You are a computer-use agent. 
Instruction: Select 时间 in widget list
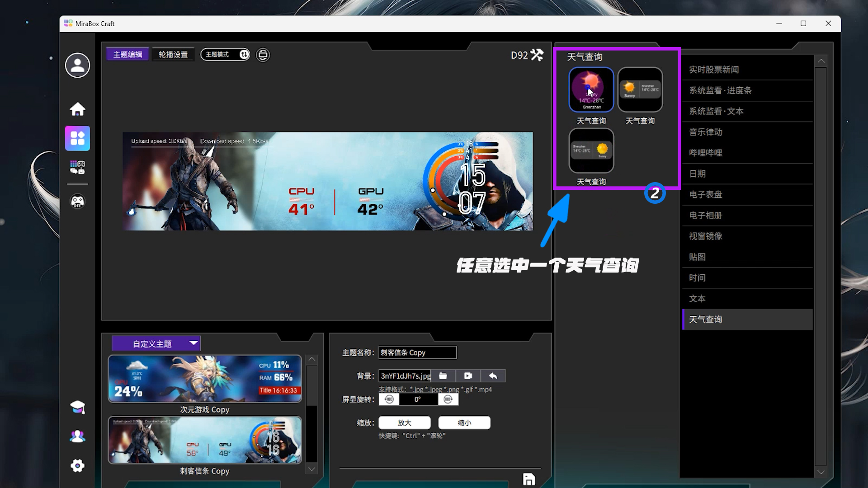pyautogui.click(x=747, y=277)
